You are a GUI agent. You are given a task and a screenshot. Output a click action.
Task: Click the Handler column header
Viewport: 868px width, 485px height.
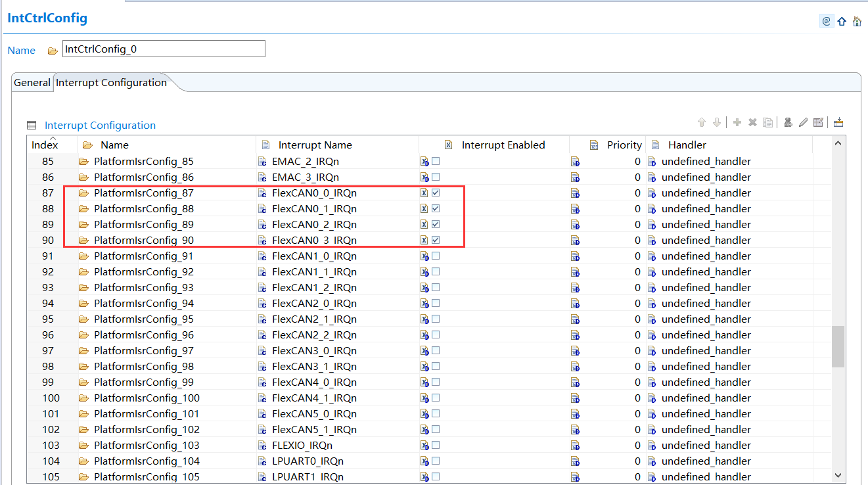tap(729, 145)
